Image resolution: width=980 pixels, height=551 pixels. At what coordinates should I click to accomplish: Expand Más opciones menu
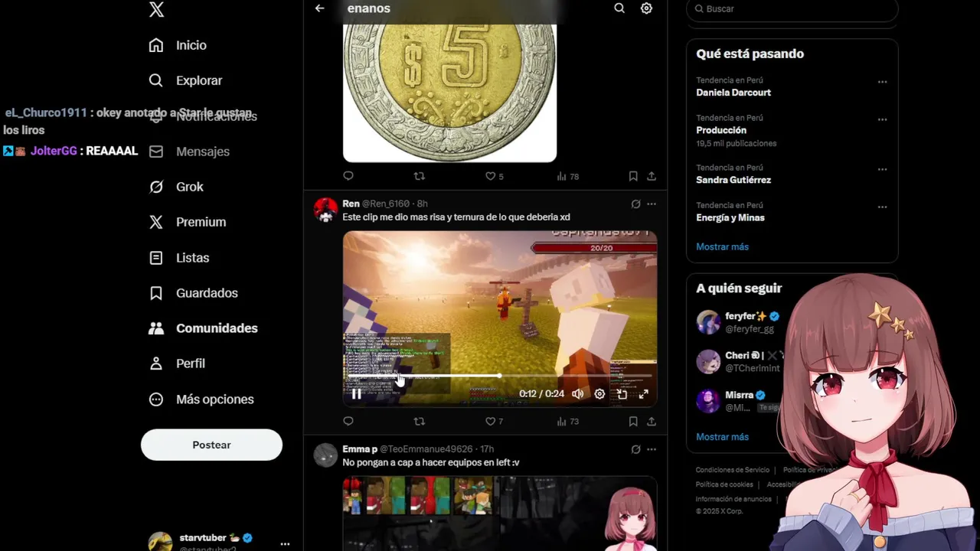click(x=201, y=399)
